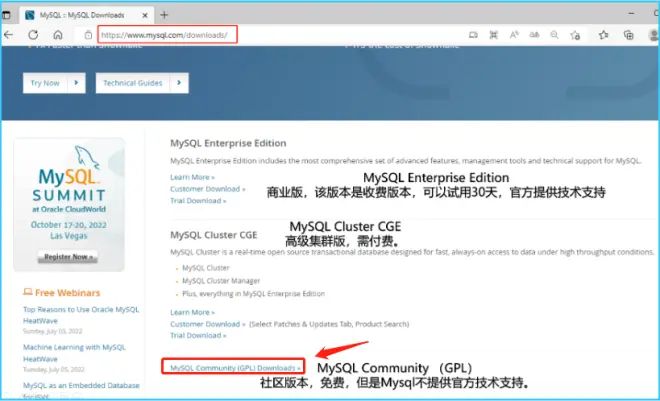Viewport: 660px width, 401px height.
Task: Click Plus, everything in MySQL Enterprise Edition
Action: click(x=253, y=294)
